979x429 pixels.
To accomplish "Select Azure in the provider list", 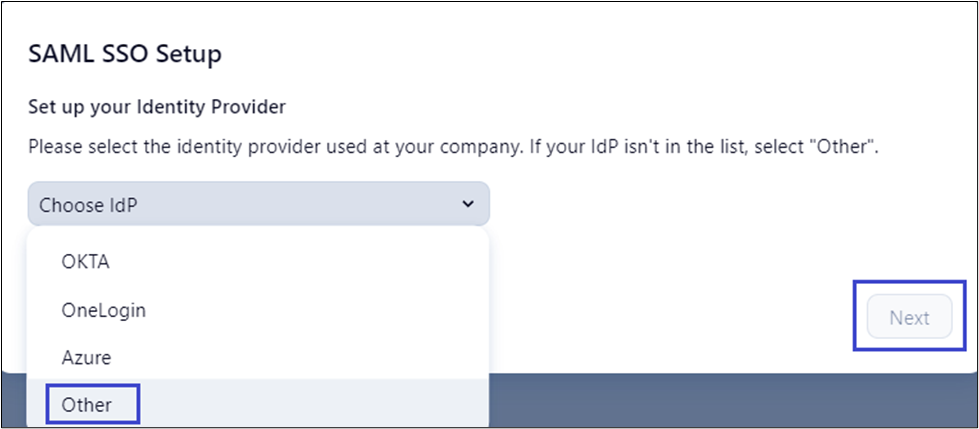I will pos(87,357).
